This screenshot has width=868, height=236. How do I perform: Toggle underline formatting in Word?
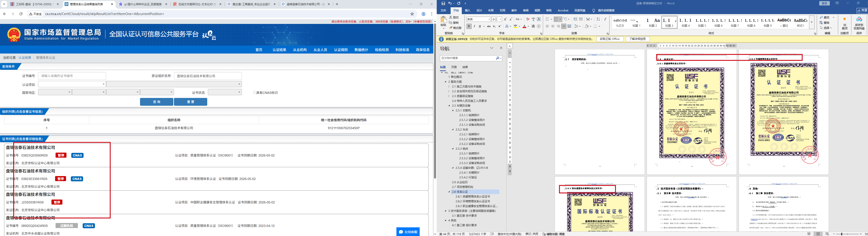tap(480, 26)
